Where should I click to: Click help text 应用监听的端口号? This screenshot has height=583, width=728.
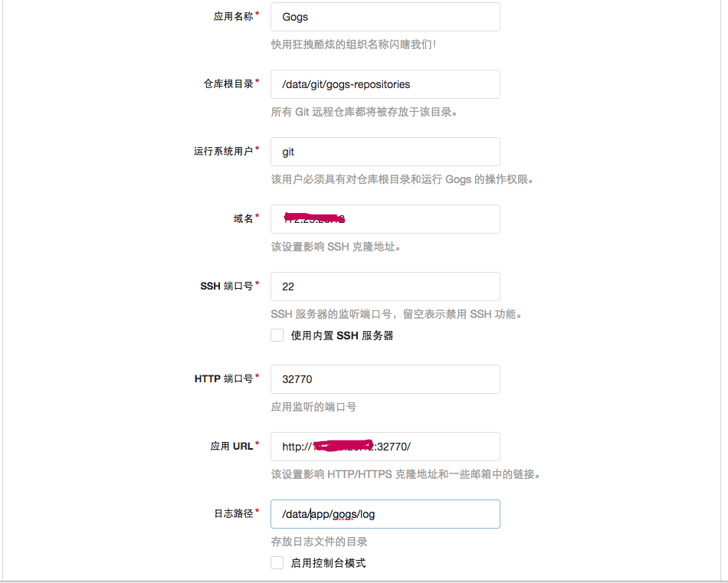click(x=314, y=407)
